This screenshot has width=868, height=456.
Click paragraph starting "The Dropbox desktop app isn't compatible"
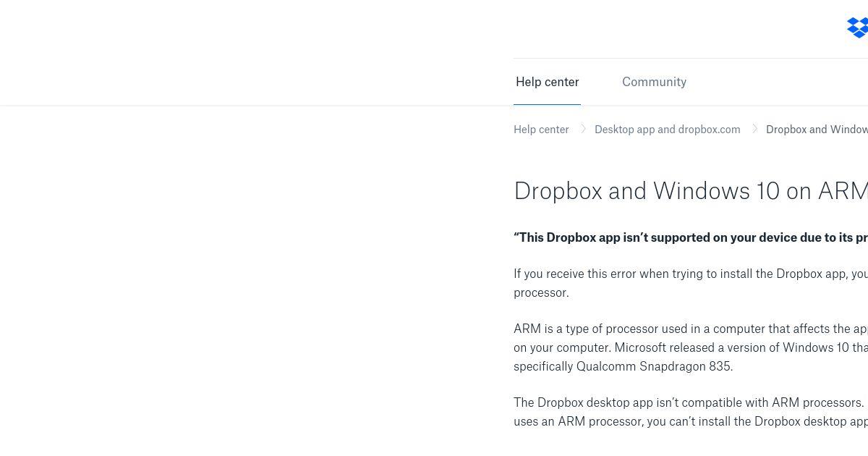pyautogui.click(x=691, y=412)
